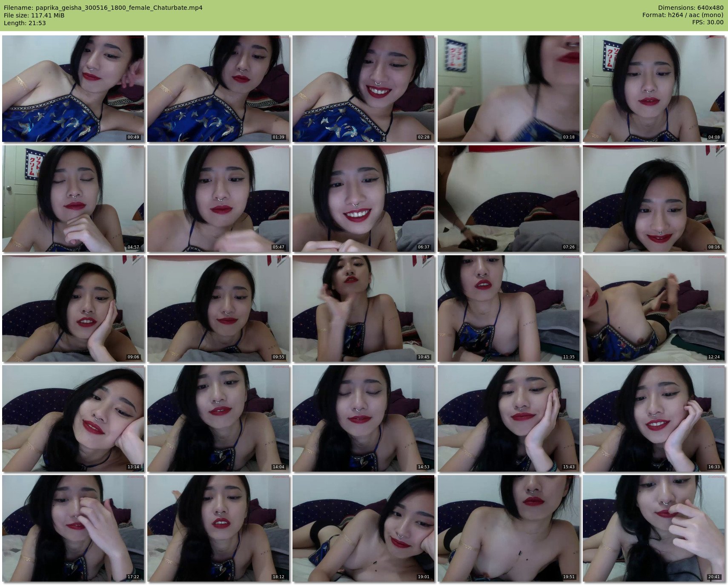Open the thumbnail marked 16:33
Image resolution: width=728 pixels, height=585 pixels.
tap(653, 418)
